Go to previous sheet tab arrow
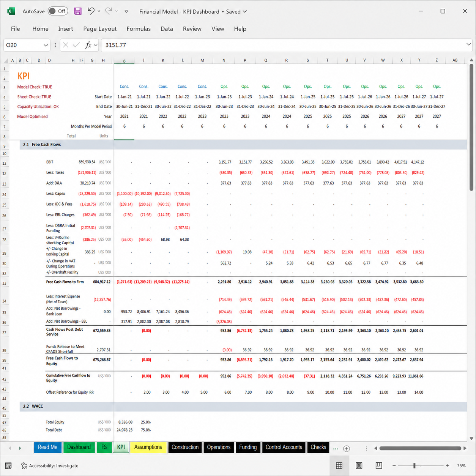This screenshot has height=476, width=476. (x=10, y=448)
